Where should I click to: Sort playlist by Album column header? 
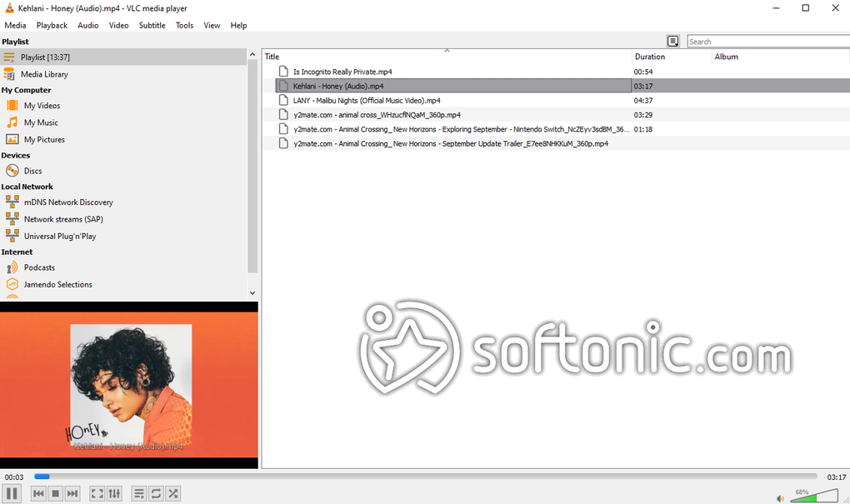click(781, 57)
